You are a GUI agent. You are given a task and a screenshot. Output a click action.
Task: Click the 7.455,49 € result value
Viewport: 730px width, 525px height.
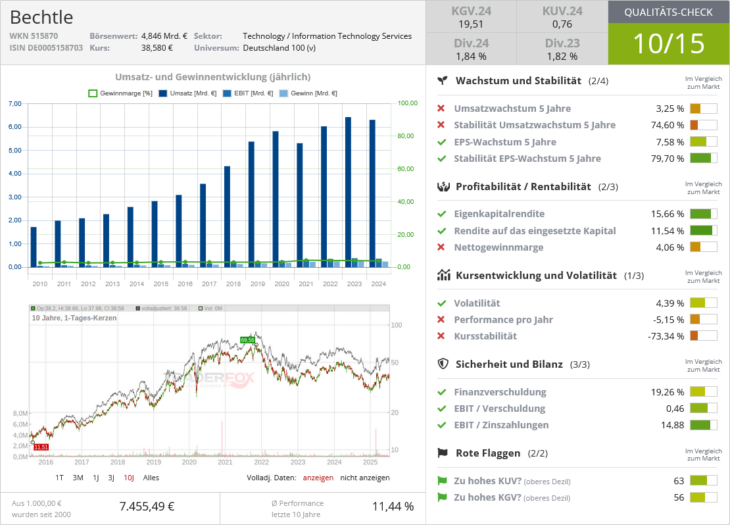coord(147,506)
